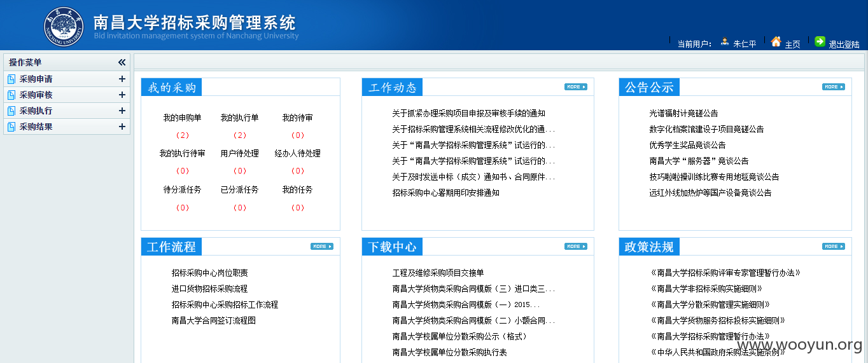868x363 pixels.
Task: Expand 采购审核 with plus sign
Action: (x=122, y=95)
